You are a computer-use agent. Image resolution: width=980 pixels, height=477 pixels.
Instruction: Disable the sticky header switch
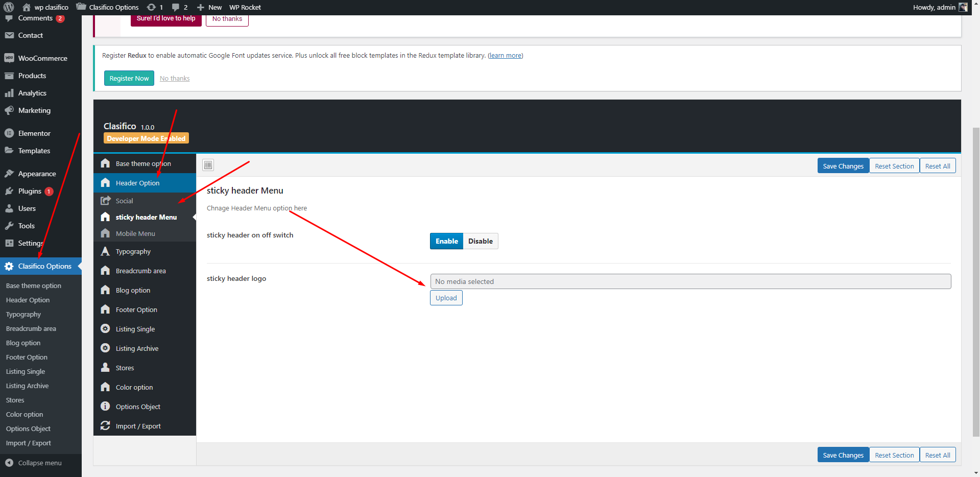click(480, 241)
